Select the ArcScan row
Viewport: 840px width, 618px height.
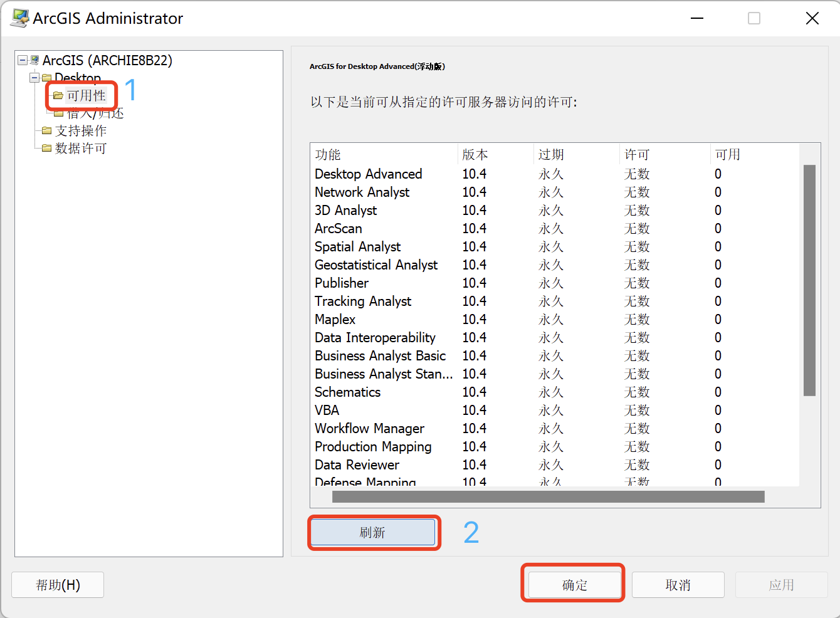tap(555, 228)
